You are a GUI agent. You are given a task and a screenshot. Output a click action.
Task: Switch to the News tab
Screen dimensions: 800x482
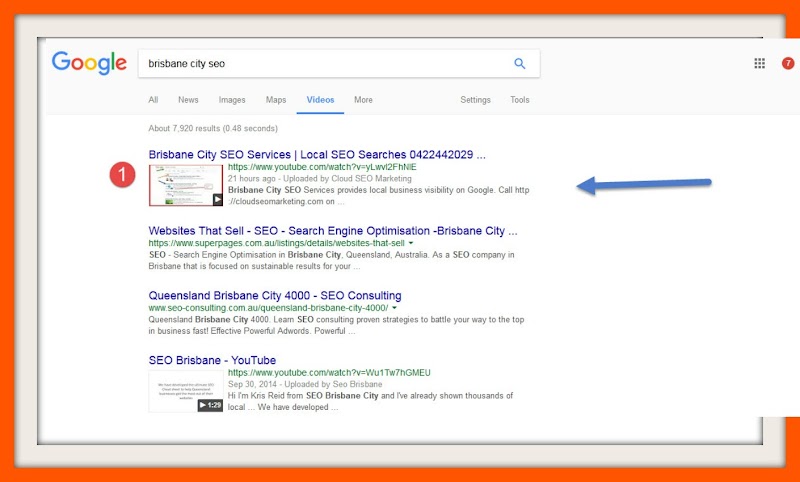(188, 100)
